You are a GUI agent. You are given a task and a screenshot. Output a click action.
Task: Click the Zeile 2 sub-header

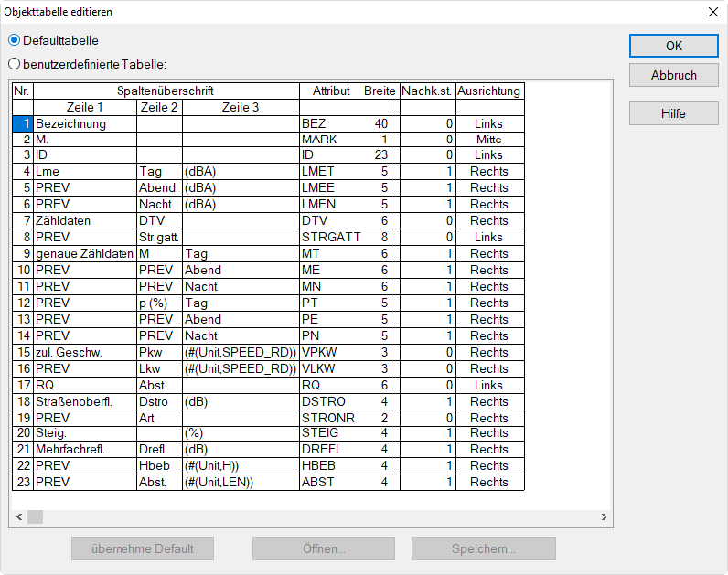coord(159,108)
